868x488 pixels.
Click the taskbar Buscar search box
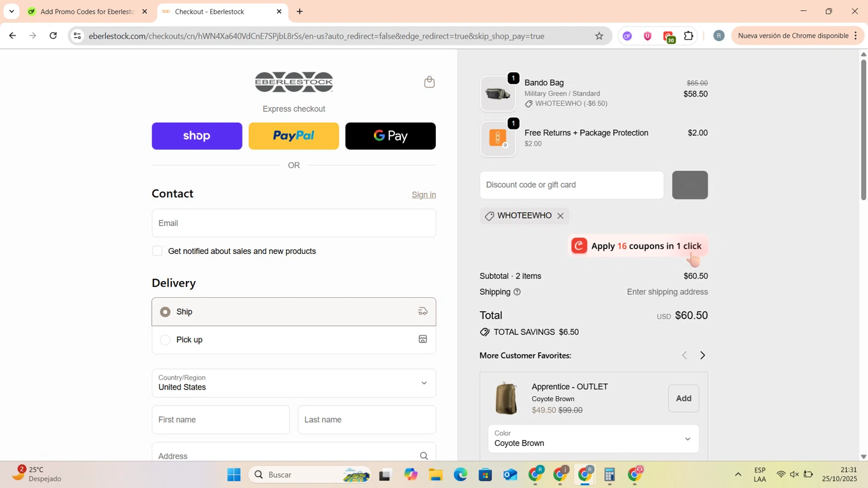pos(310,475)
